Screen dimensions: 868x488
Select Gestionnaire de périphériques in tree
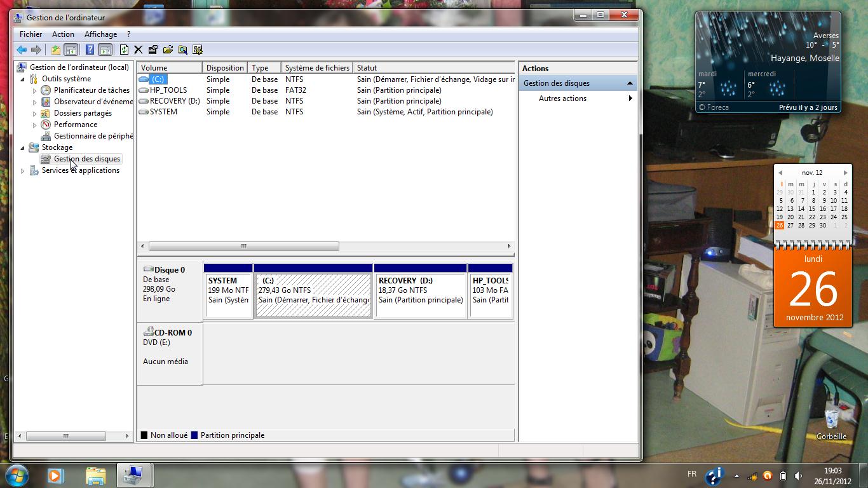click(x=93, y=136)
